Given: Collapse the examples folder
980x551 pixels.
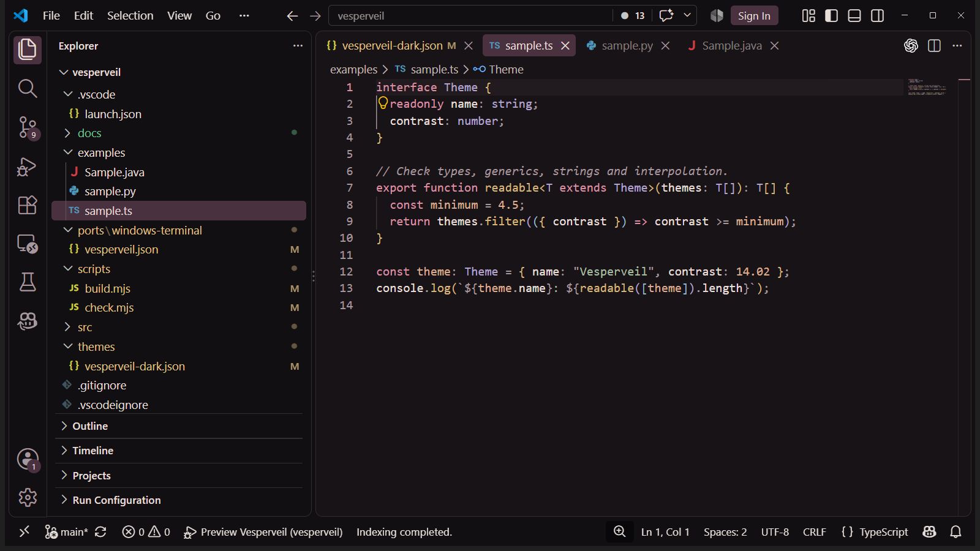Looking at the screenshot, I should (x=68, y=152).
